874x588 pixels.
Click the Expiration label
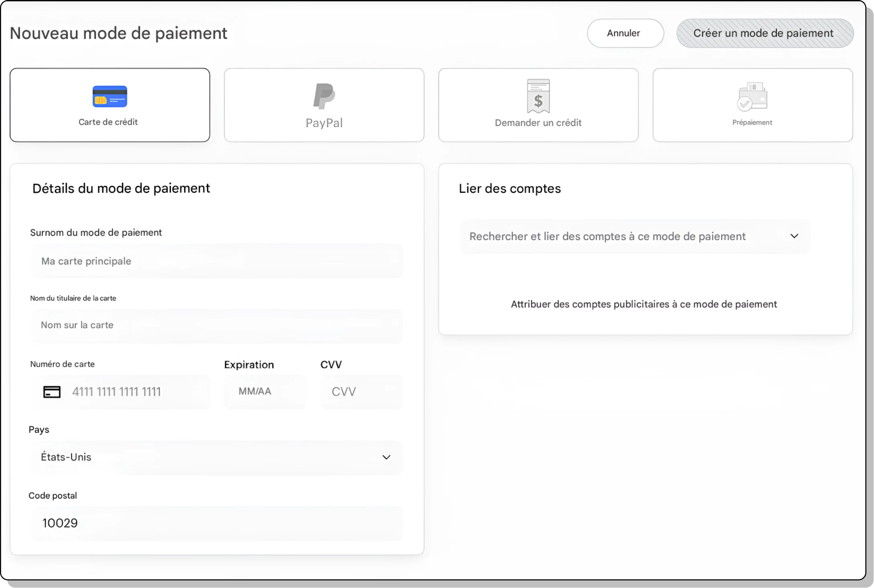[249, 365]
